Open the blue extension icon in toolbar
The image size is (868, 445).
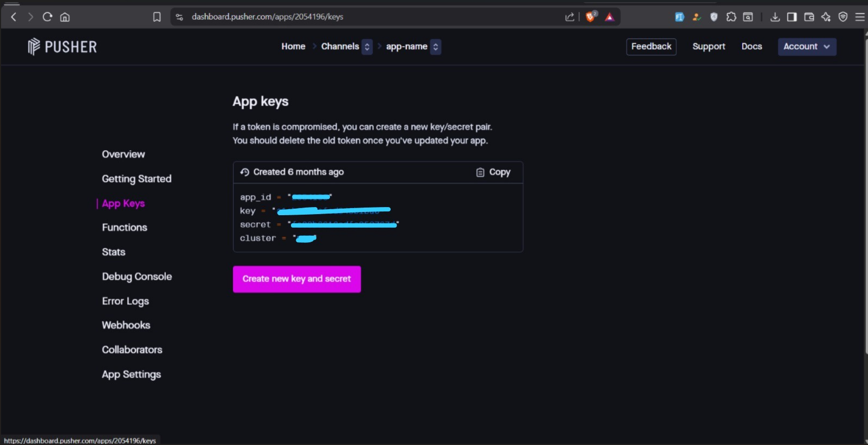pos(679,17)
